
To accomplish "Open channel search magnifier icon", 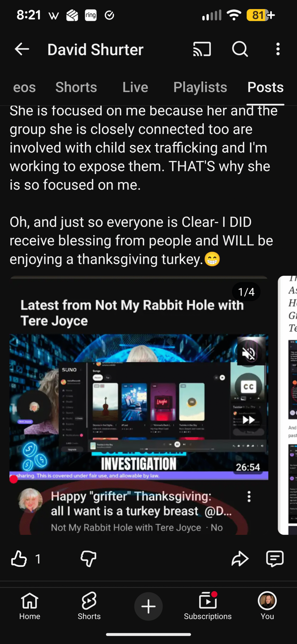I will tap(240, 49).
